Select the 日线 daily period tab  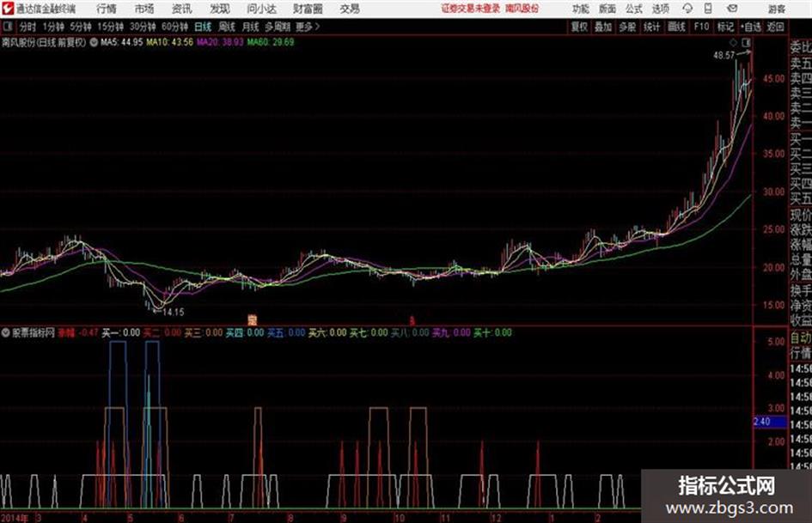[x=203, y=27]
